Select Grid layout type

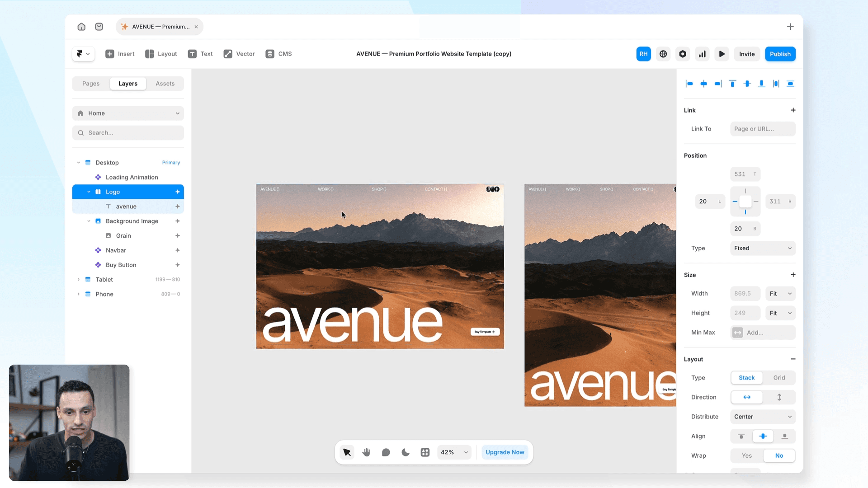coord(779,378)
